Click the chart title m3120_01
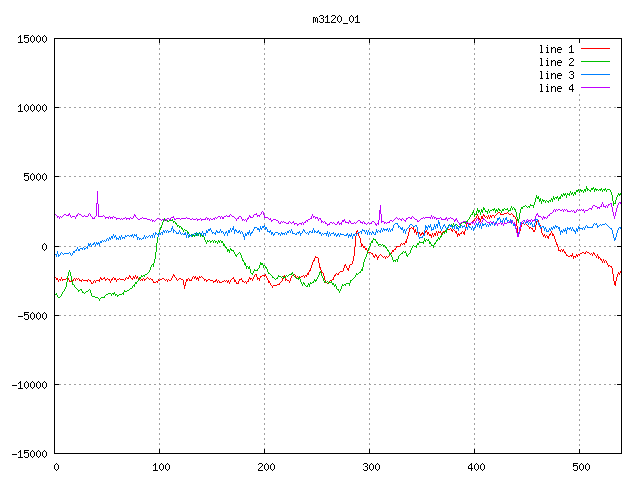Screen dimensions: 640x480 tap(329, 19)
